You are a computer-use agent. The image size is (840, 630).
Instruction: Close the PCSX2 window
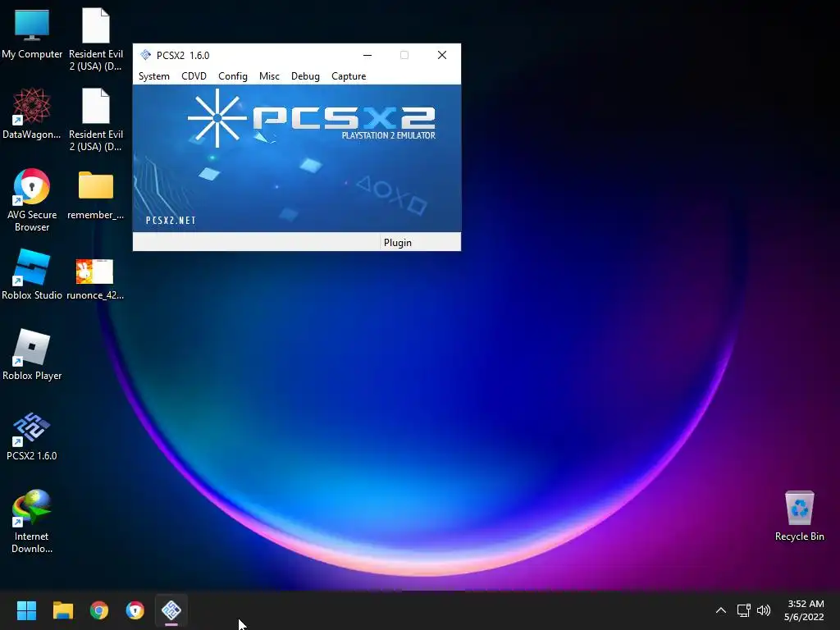[442, 55]
